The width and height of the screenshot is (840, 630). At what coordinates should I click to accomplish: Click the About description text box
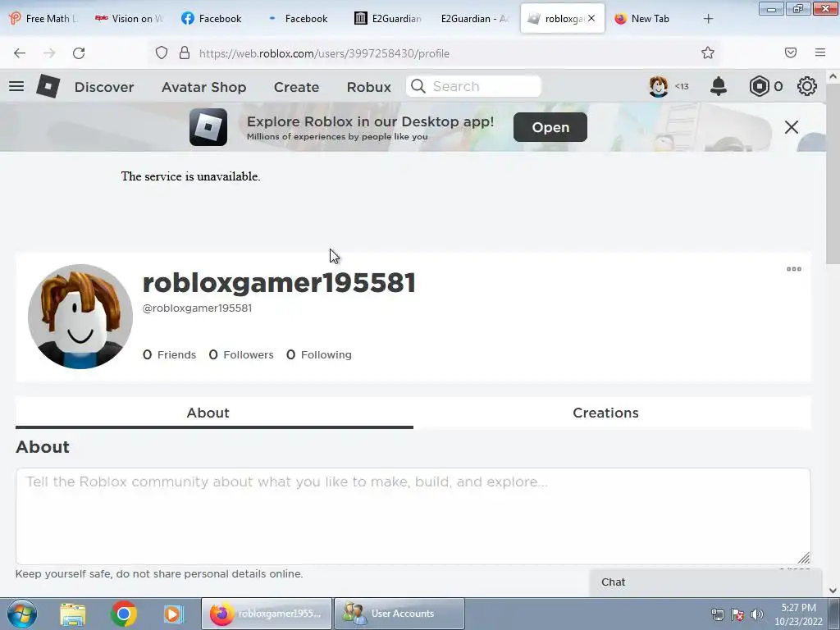(413, 515)
